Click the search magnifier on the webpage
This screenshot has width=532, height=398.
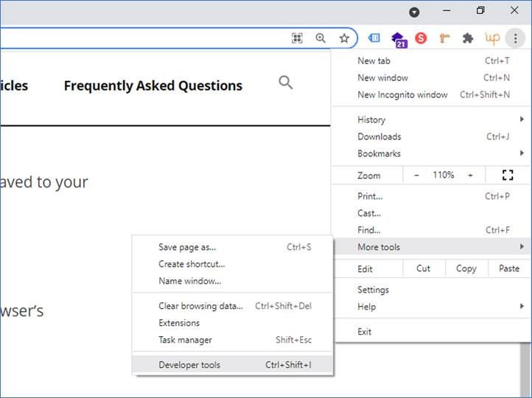click(286, 83)
